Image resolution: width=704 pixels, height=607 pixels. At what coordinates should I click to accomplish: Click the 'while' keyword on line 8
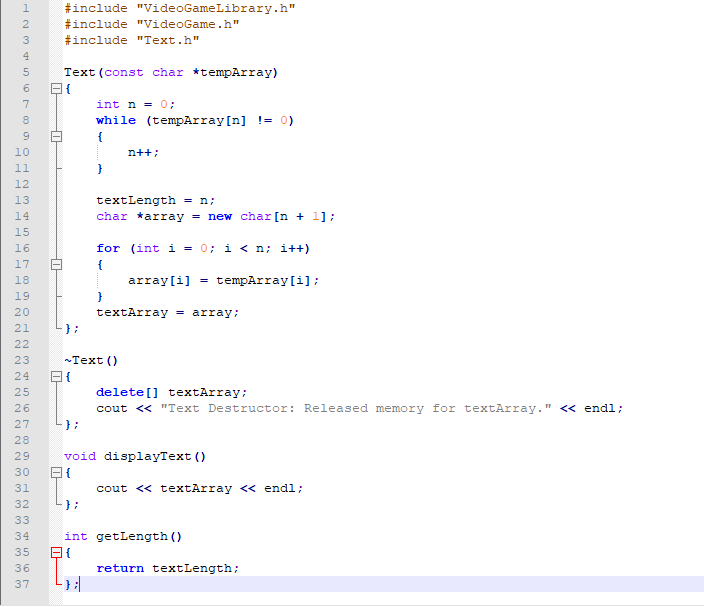point(116,120)
